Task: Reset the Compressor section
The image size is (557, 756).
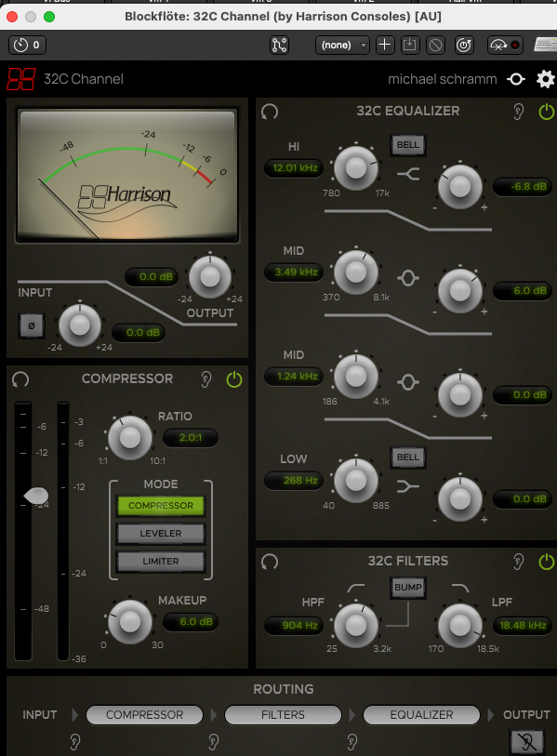Action: (20, 379)
